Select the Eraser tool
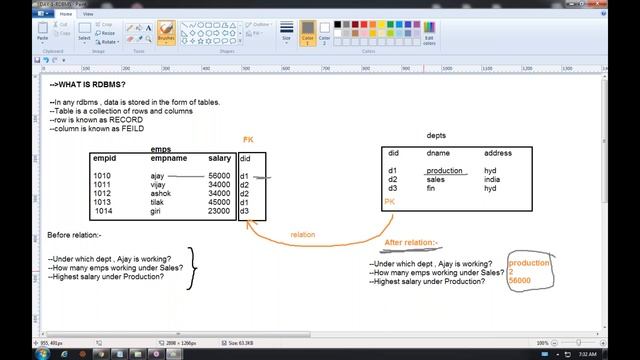The width and height of the screenshot is (640, 360). [x=130, y=39]
